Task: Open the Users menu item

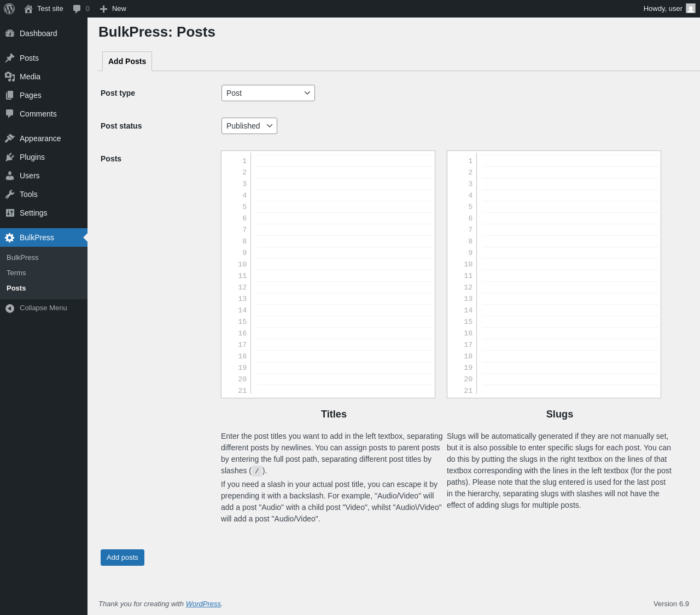Action: click(44, 176)
